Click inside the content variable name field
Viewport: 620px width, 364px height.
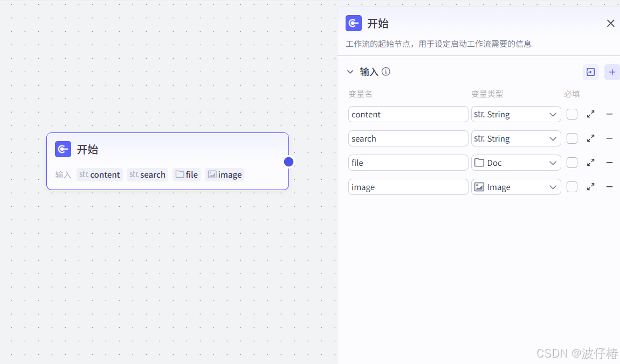pos(408,114)
